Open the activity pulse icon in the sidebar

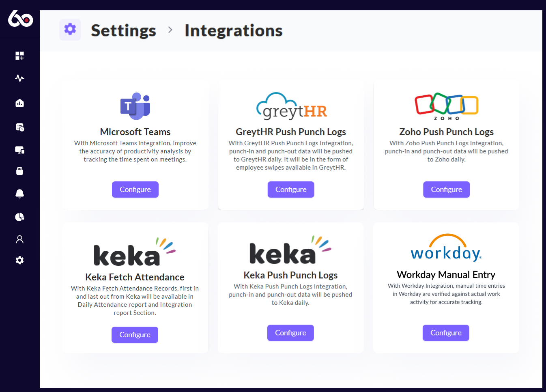click(x=19, y=78)
